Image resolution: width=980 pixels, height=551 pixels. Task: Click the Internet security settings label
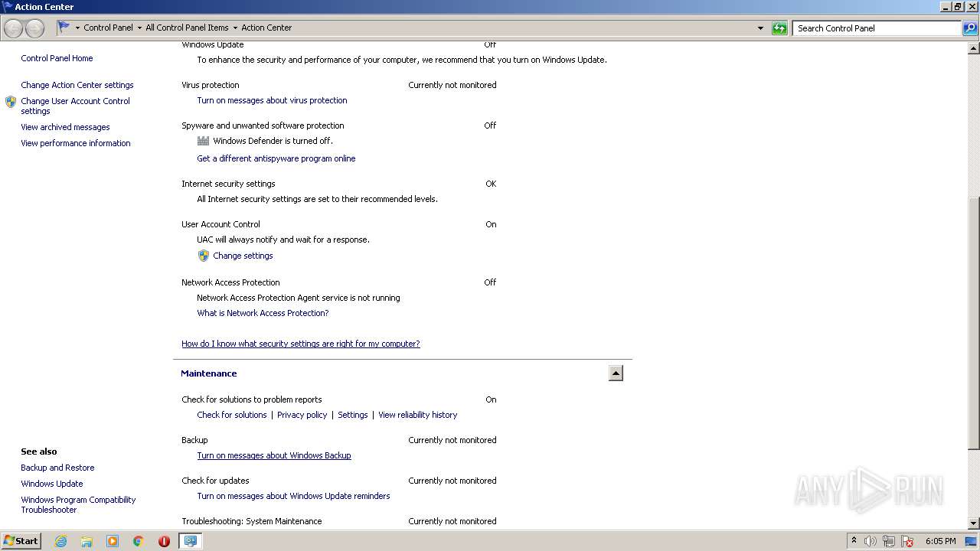pos(228,184)
